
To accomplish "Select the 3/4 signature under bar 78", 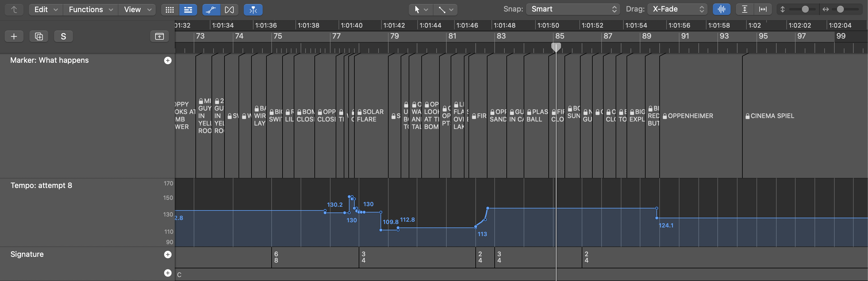I will coord(363,257).
